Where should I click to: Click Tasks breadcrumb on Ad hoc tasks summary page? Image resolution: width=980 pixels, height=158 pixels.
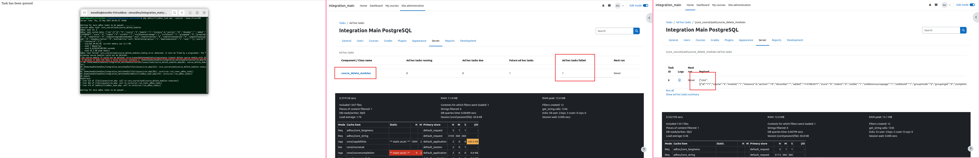pos(342,23)
